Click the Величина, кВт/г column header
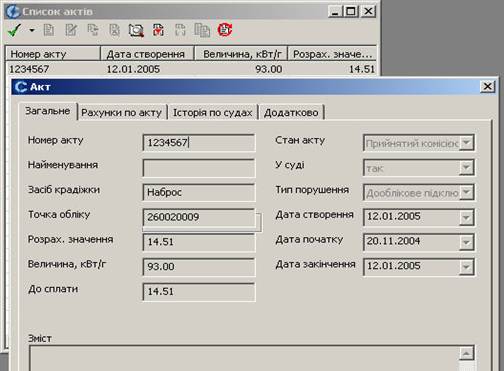This screenshot has width=504, height=371. coord(241,54)
